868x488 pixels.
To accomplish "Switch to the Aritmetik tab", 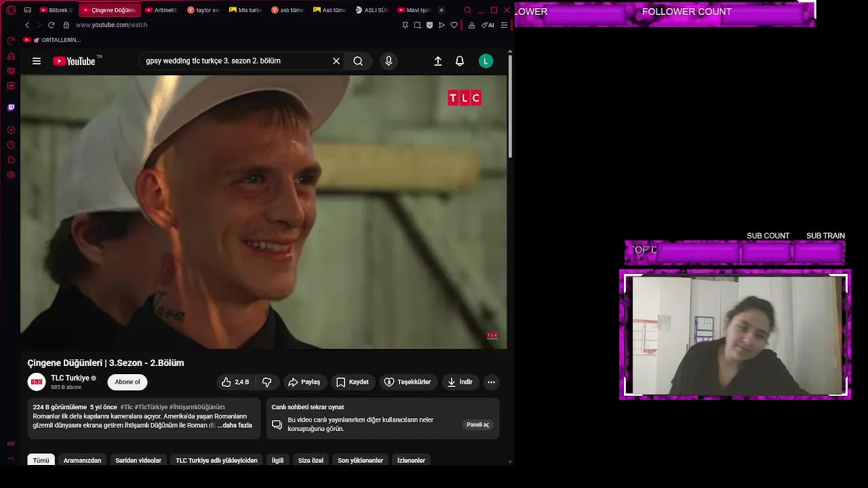I will coord(161,10).
